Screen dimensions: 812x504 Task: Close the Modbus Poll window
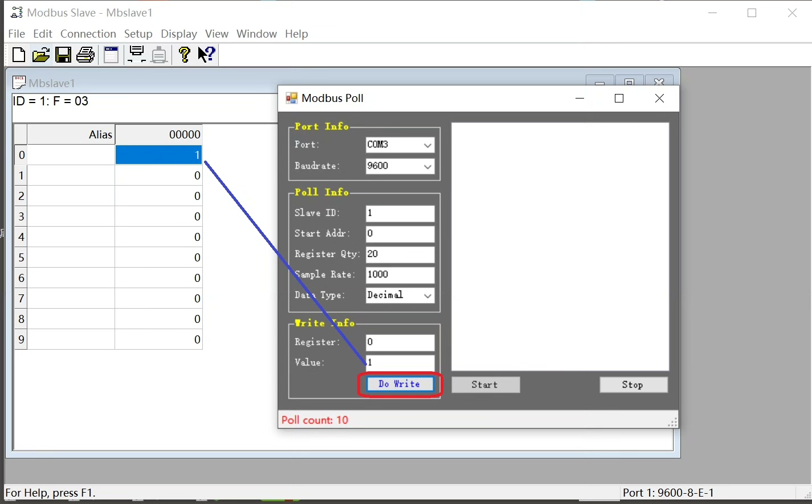tap(659, 98)
